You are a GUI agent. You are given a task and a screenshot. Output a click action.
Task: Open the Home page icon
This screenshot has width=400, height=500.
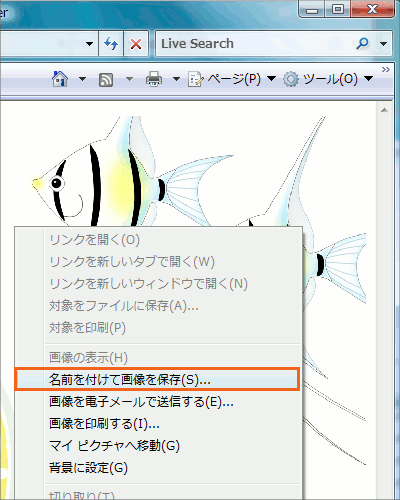pos(60,79)
